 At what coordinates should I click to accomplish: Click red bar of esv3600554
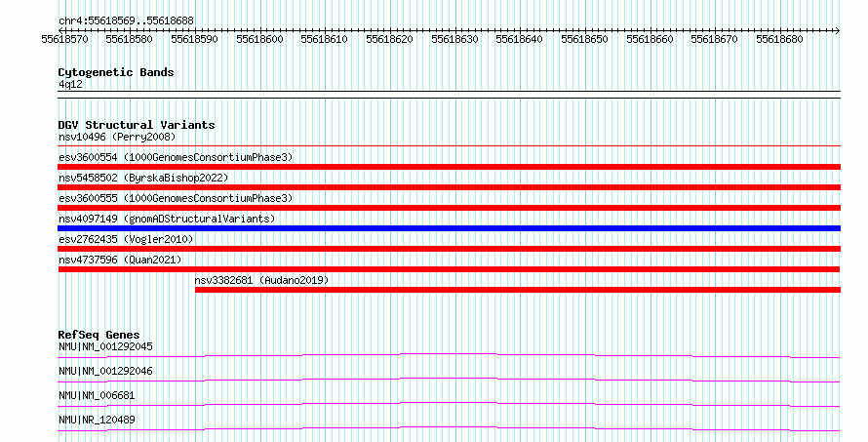450,167
